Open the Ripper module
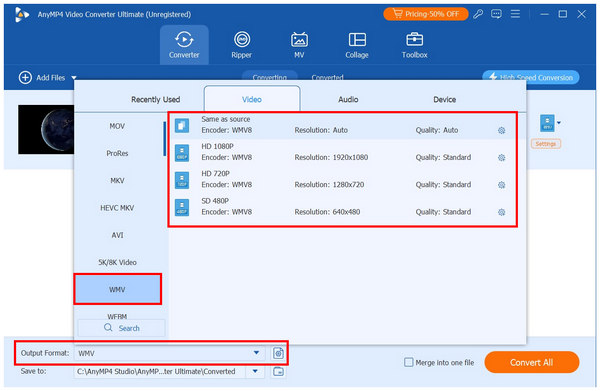600x391 pixels. [241, 45]
